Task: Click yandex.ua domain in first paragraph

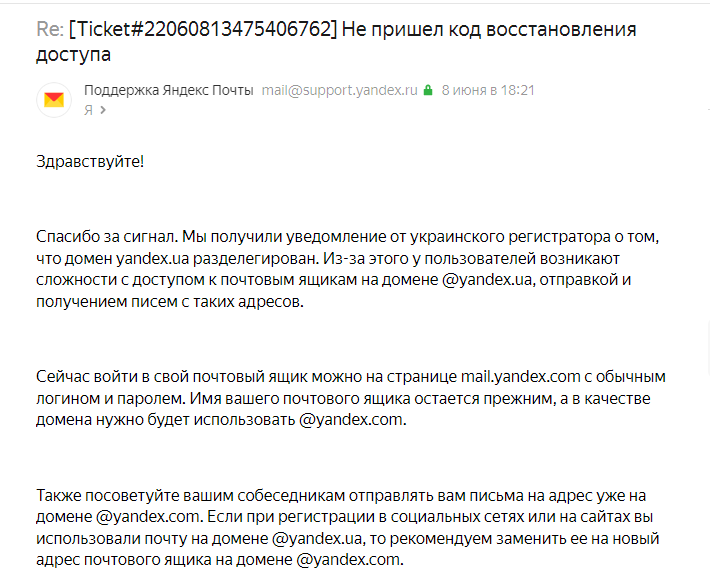Action: (152, 259)
